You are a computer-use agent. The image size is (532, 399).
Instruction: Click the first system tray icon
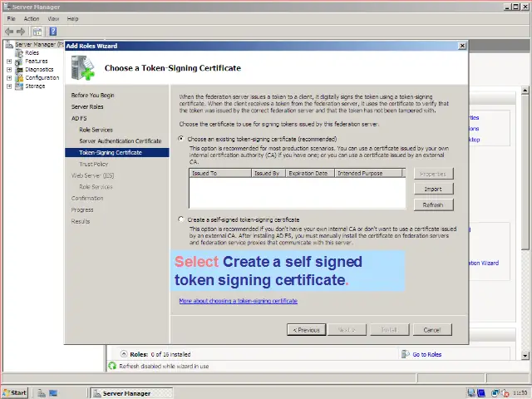pyautogui.click(x=471, y=393)
